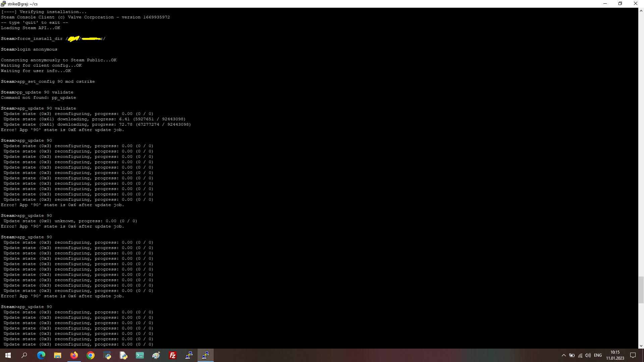Expand hidden system tray icons chevron
Image resolution: width=644 pixels, height=362 pixels.
[x=563, y=355]
